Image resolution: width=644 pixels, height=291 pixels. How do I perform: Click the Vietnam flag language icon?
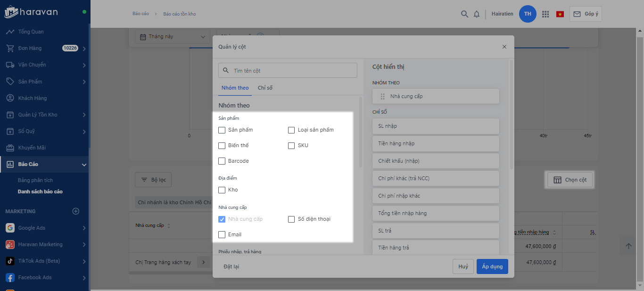[560, 14]
